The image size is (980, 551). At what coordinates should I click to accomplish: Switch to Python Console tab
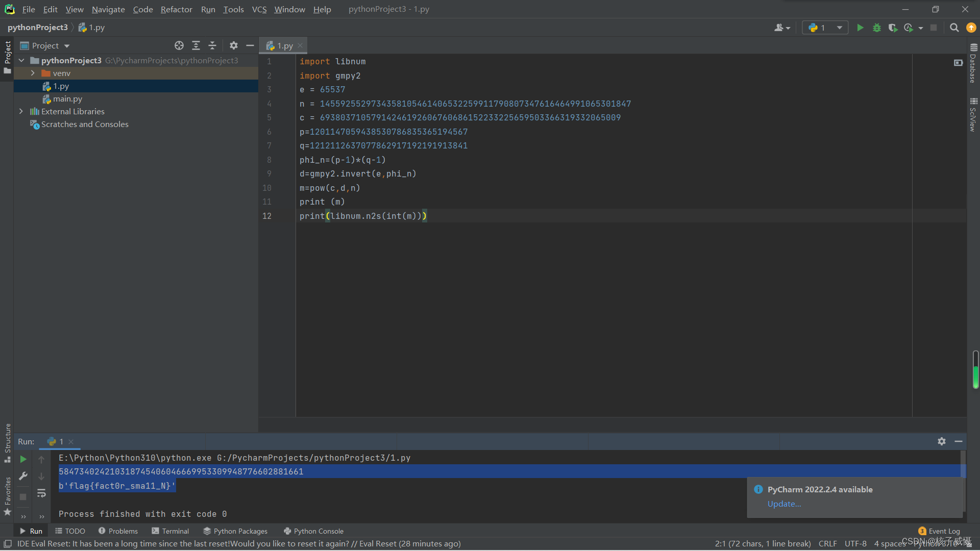point(313,531)
